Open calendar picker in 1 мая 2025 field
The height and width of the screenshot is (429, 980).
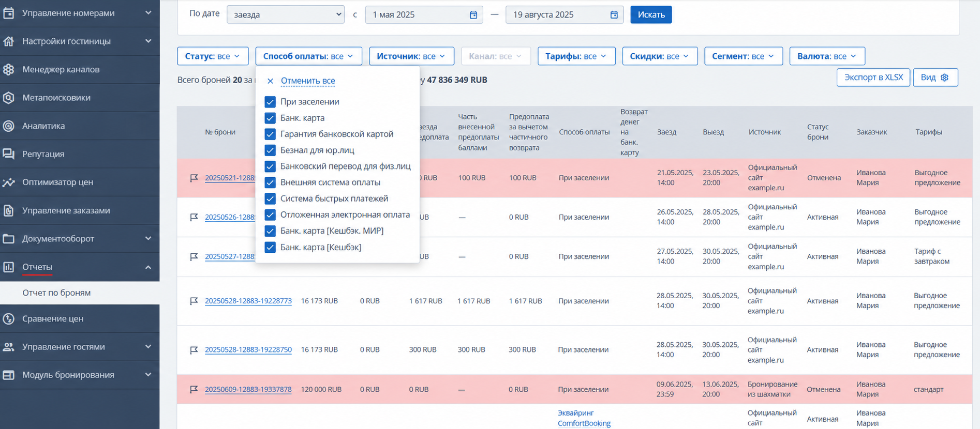click(x=473, y=15)
